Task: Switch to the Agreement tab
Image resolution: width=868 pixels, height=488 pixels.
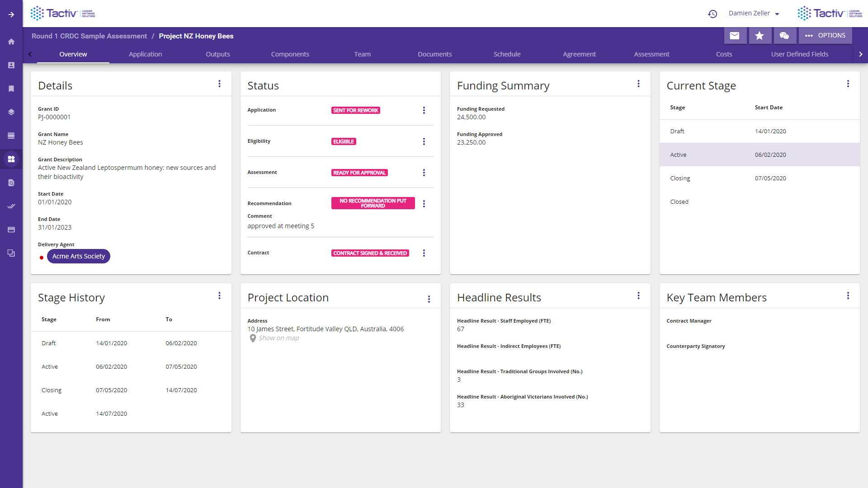Action: tap(579, 54)
